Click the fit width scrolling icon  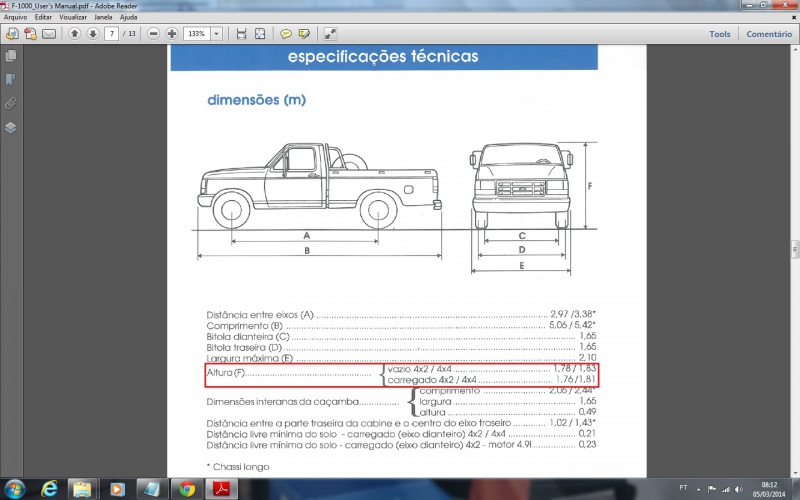click(x=241, y=34)
